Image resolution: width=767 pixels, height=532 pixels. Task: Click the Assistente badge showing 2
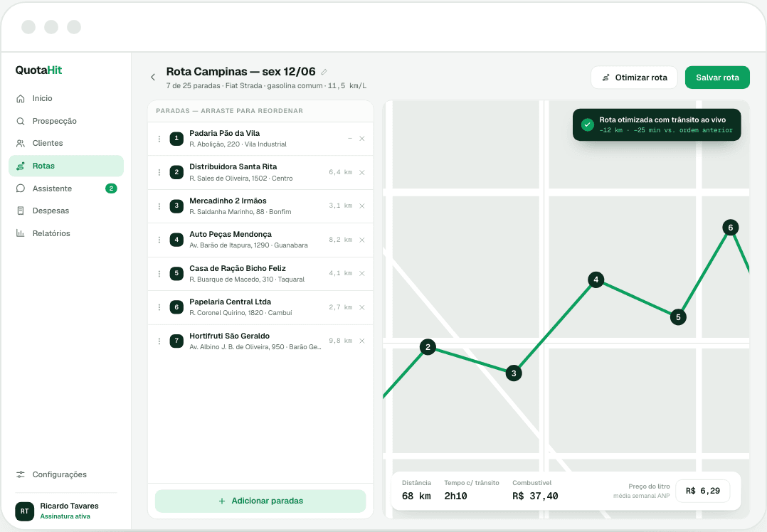tap(111, 188)
